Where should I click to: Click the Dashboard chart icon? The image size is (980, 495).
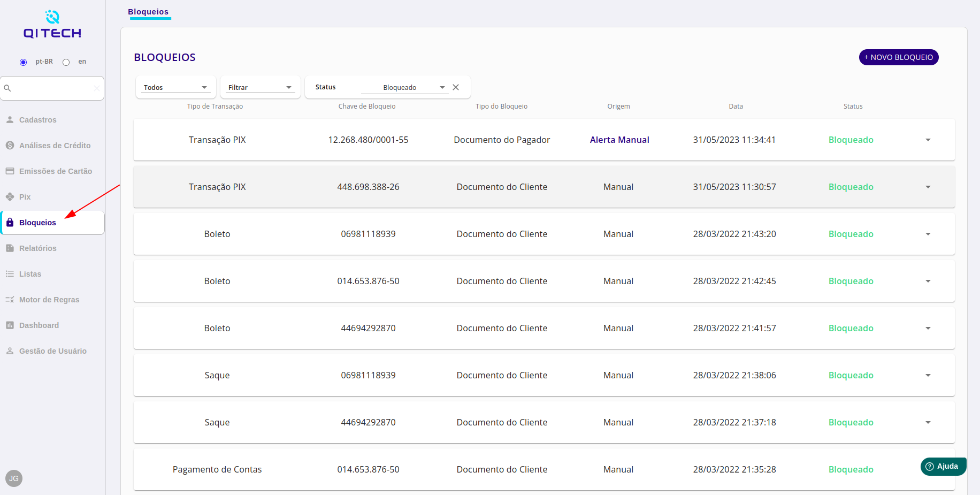pos(10,325)
